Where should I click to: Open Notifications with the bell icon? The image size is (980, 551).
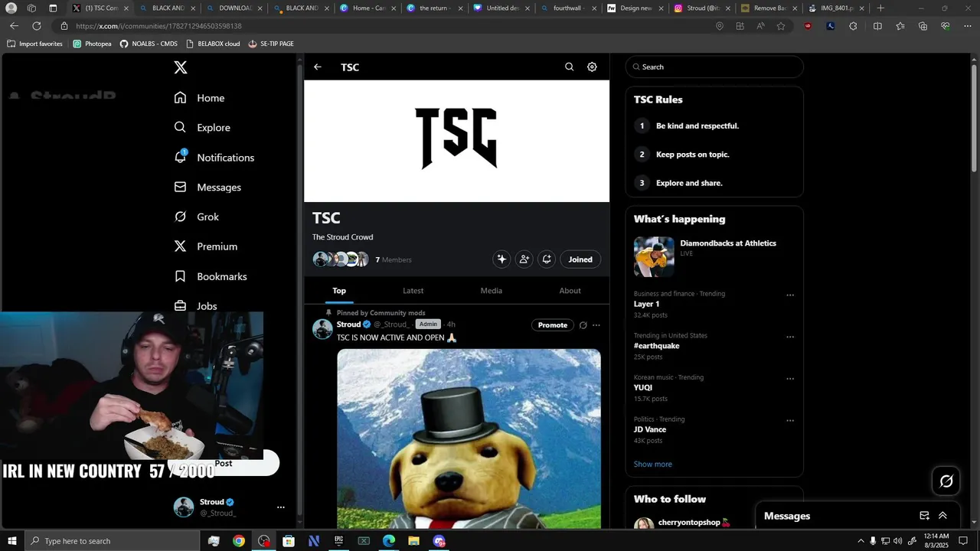(x=214, y=158)
